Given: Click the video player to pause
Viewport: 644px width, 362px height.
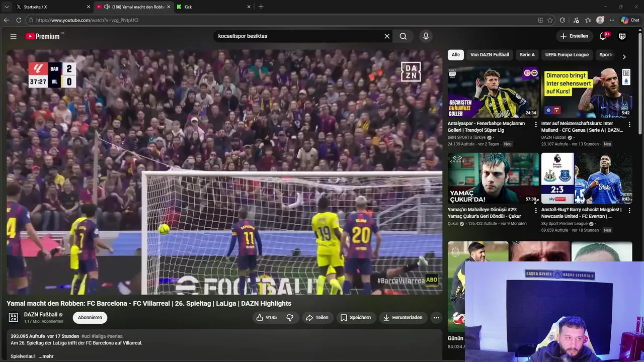Looking at the screenshot, I should click(x=224, y=172).
